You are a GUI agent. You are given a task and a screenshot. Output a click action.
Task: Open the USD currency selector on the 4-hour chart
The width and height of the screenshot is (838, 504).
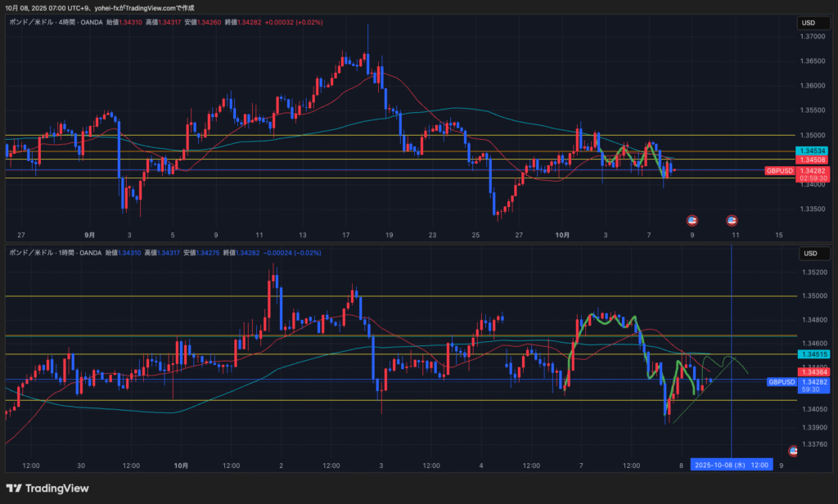(x=809, y=23)
